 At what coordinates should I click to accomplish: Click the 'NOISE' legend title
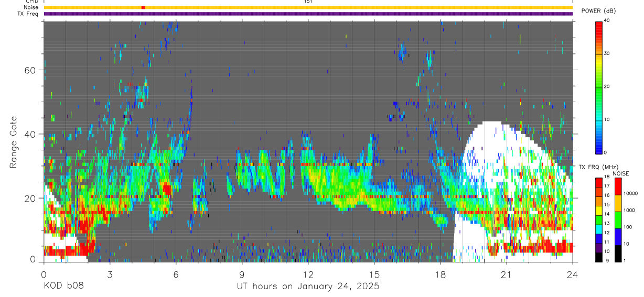click(x=620, y=173)
